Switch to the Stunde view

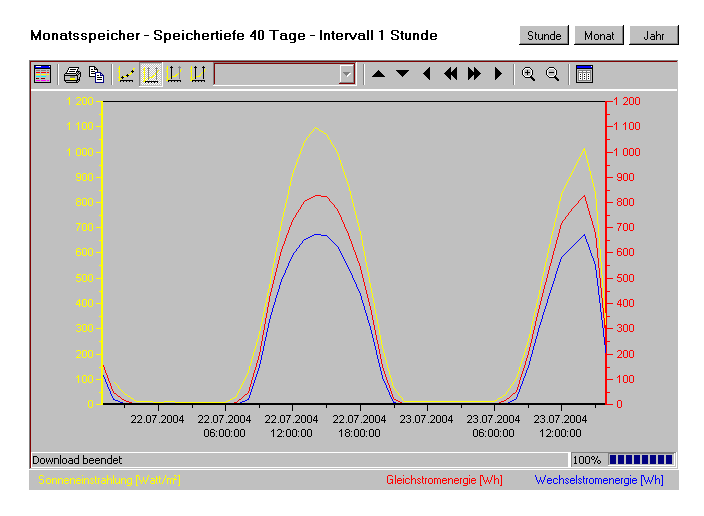point(544,36)
